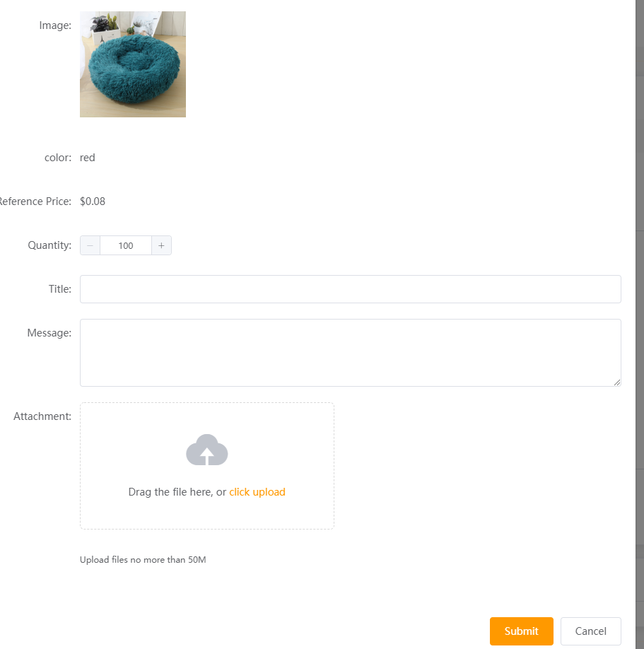Click into the Title input field

pyautogui.click(x=351, y=289)
